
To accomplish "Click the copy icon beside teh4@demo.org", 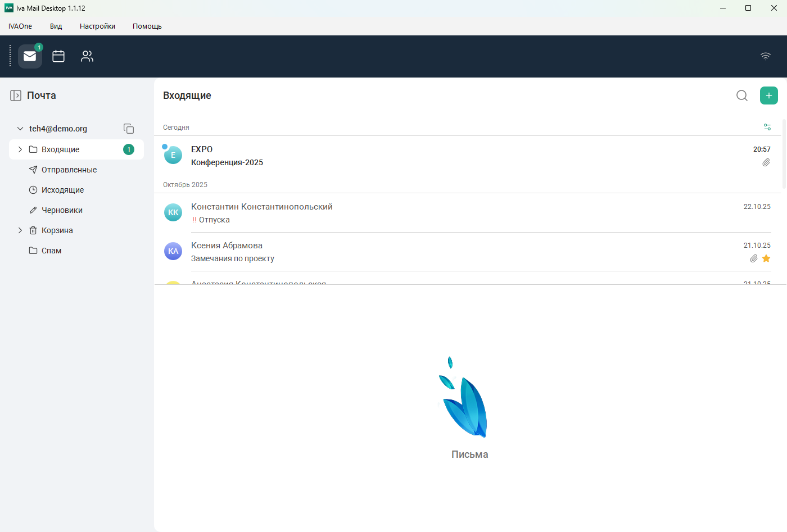I will pos(129,129).
